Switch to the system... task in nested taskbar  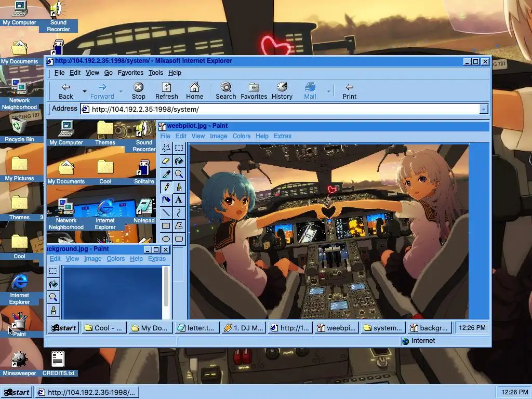coord(383,328)
